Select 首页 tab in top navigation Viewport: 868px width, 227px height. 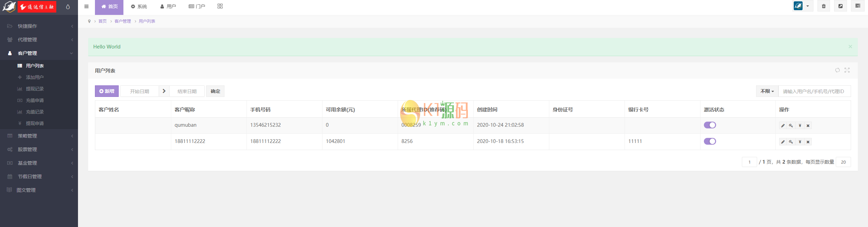(109, 6)
